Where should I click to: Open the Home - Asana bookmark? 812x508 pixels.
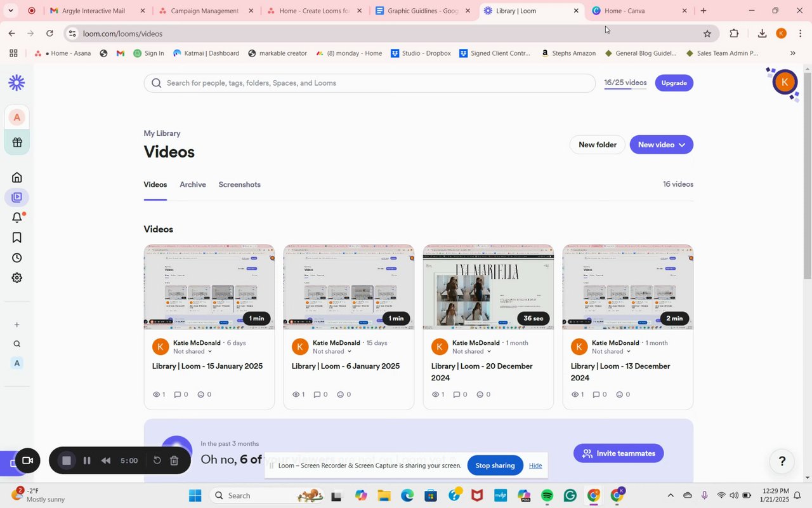pos(63,53)
